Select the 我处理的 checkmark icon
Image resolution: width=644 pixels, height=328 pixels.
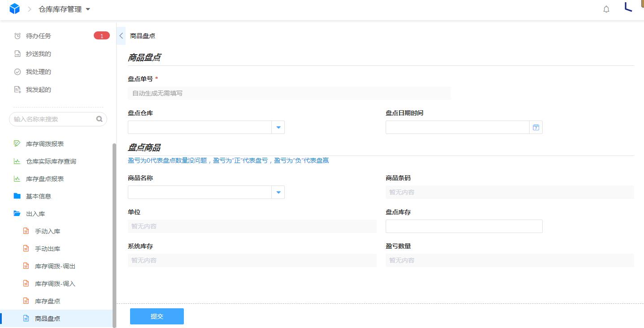pyautogui.click(x=17, y=72)
